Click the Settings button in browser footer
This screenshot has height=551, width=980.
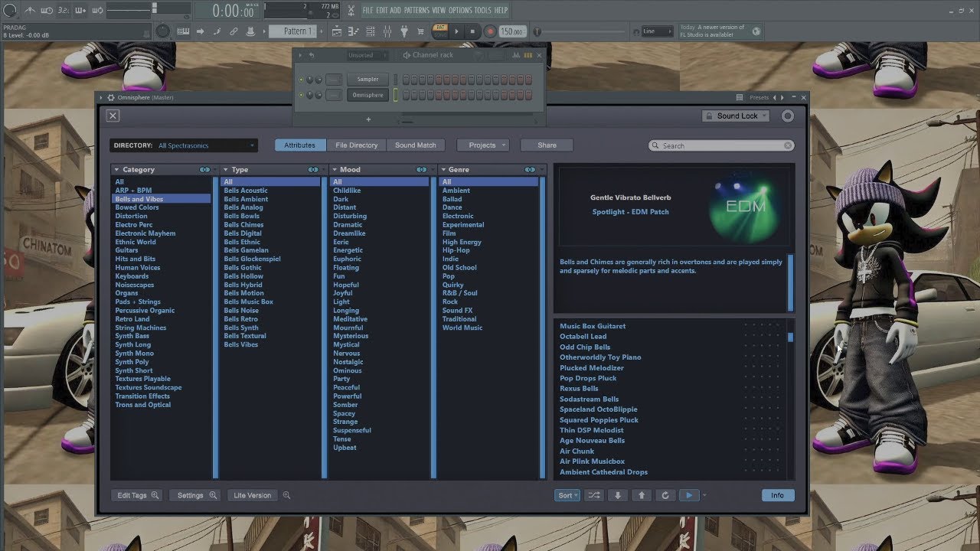click(x=195, y=495)
